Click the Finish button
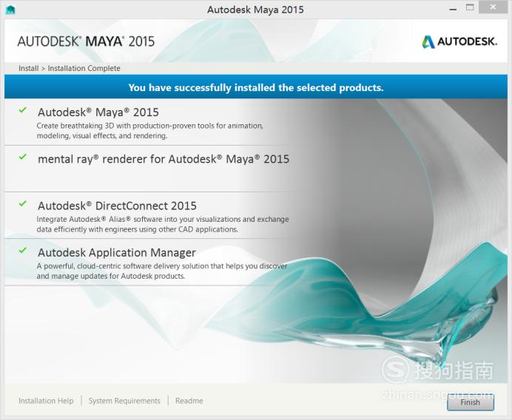 click(471, 402)
